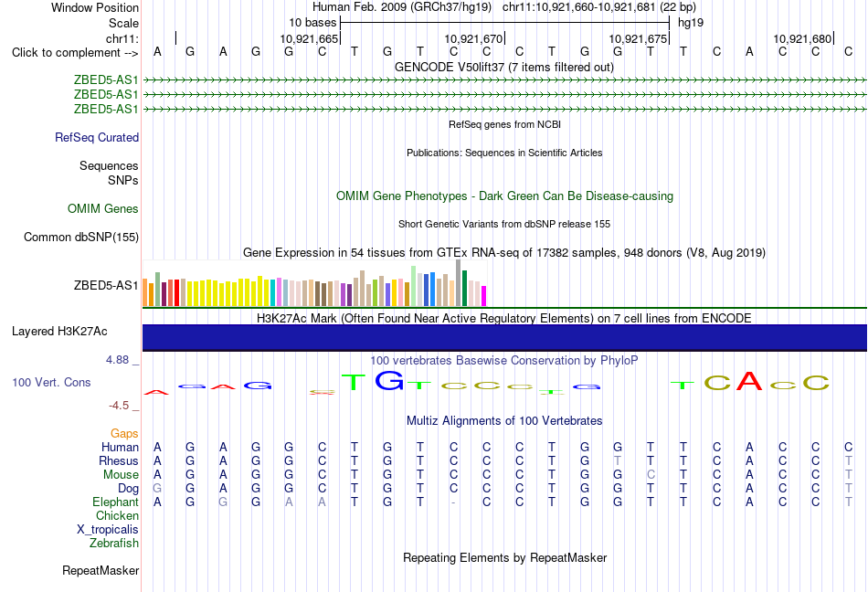Screen dimensions: 868x592
Task: Open 'Publications: Sequences in Scientific Articles' title
Action: point(504,153)
